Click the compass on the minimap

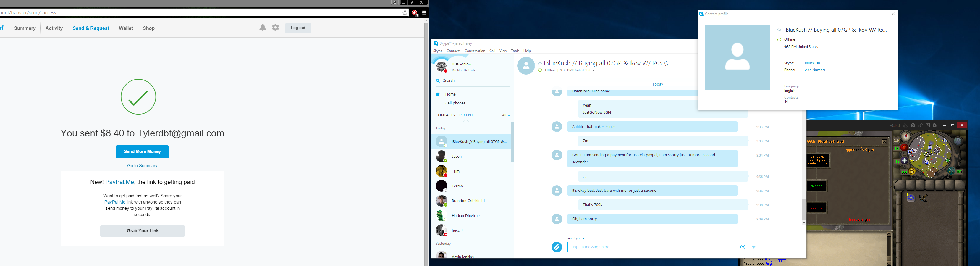tap(906, 136)
